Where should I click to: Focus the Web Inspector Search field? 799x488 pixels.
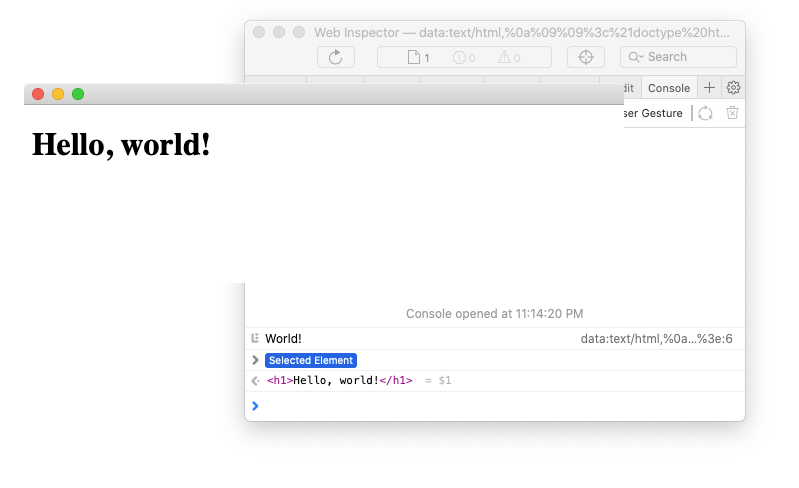678,57
